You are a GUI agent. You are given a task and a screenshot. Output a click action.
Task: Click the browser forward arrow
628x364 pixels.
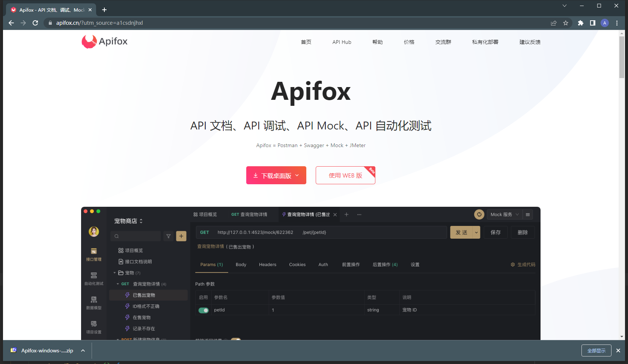point(23,23)
